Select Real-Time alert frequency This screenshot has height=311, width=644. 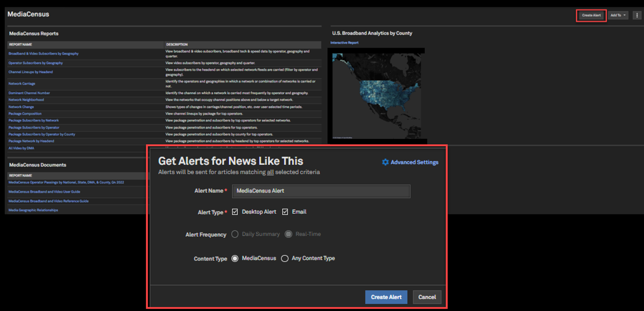tap(289, 234)
